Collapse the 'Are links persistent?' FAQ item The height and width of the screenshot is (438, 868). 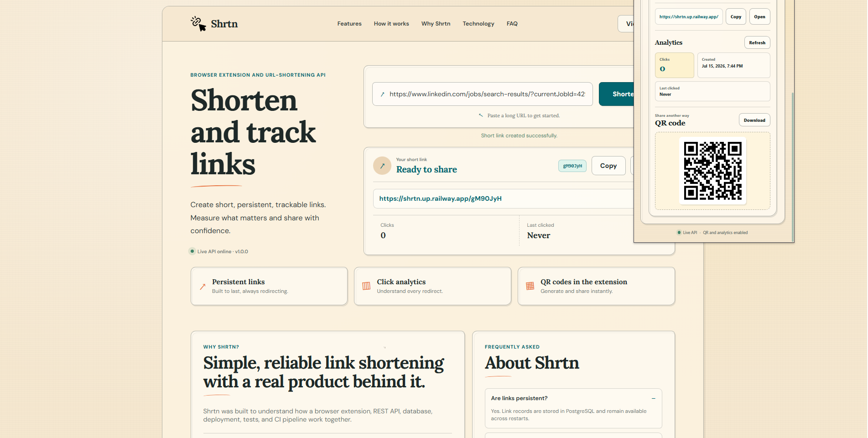(654, 398)
